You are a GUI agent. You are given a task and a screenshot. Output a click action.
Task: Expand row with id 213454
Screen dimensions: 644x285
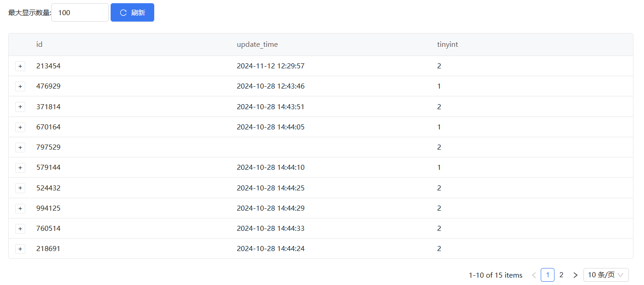pos(20,66)
